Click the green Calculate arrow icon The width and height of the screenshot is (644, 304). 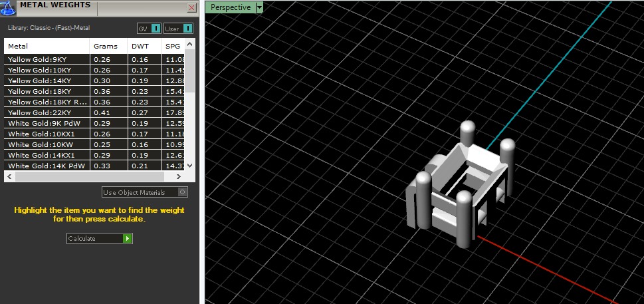pos(128,238)
